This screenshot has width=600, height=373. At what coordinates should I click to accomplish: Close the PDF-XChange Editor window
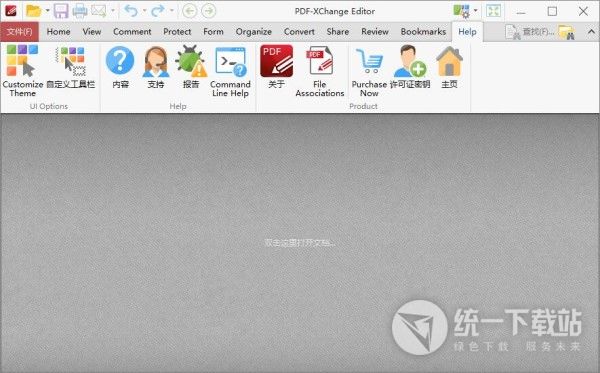click(x=583, y=11)
